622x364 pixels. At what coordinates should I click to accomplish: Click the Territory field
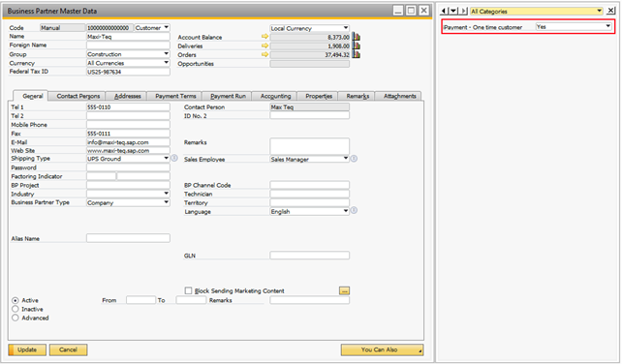[x=309, y=202]
